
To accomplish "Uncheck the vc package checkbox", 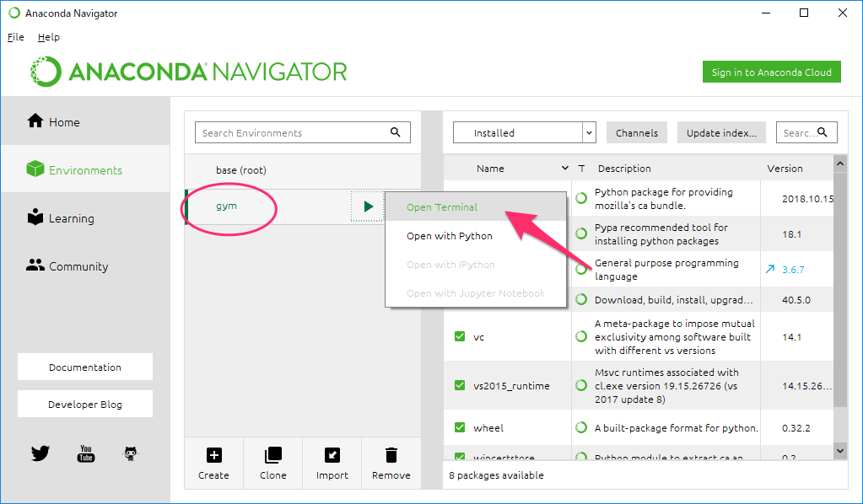I will 460,336.
